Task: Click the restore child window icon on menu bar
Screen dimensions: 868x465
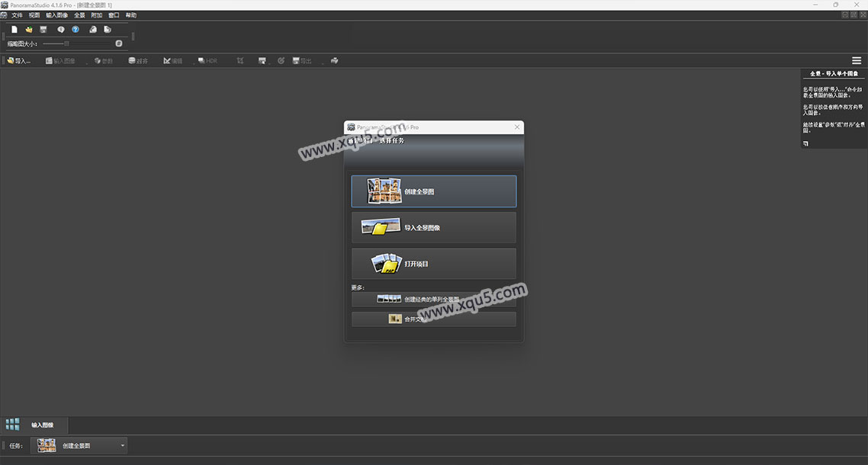Action: pos(854,15)
